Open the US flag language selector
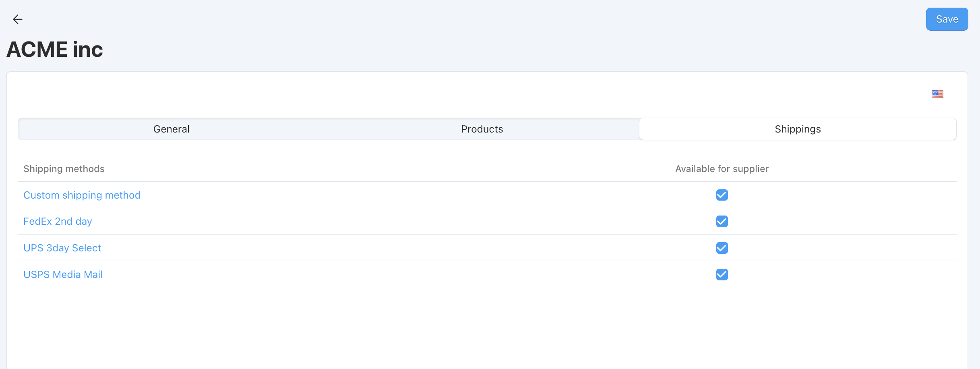The width and height of the screenshot is (980, 369). point(937,94)
